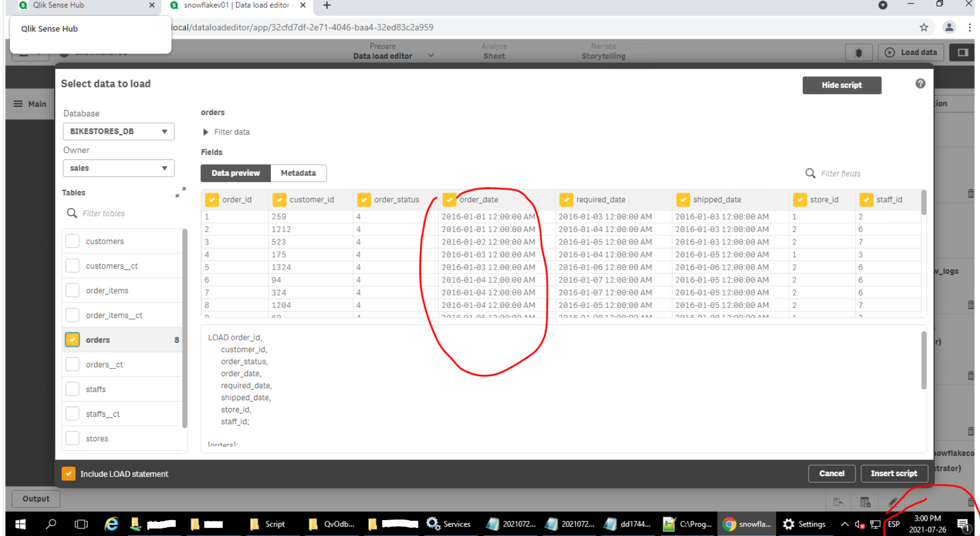Click the select data table icon behind dialog

pos(866,502)
